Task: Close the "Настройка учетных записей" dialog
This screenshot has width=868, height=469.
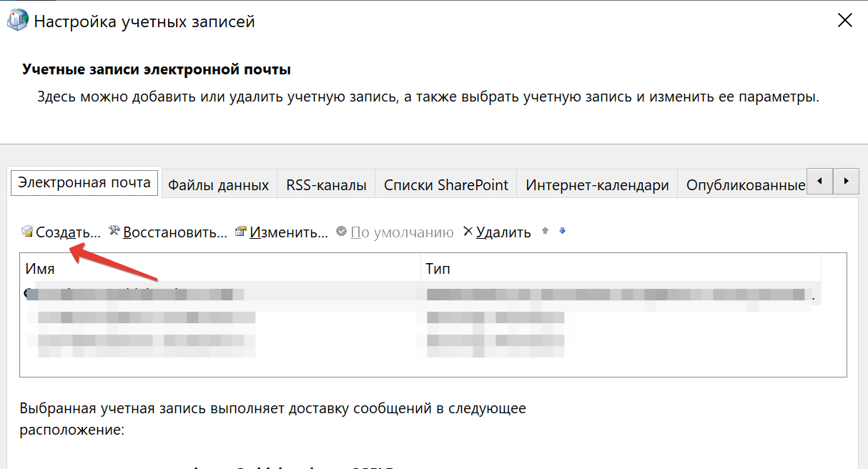Action: pos(844,21)
